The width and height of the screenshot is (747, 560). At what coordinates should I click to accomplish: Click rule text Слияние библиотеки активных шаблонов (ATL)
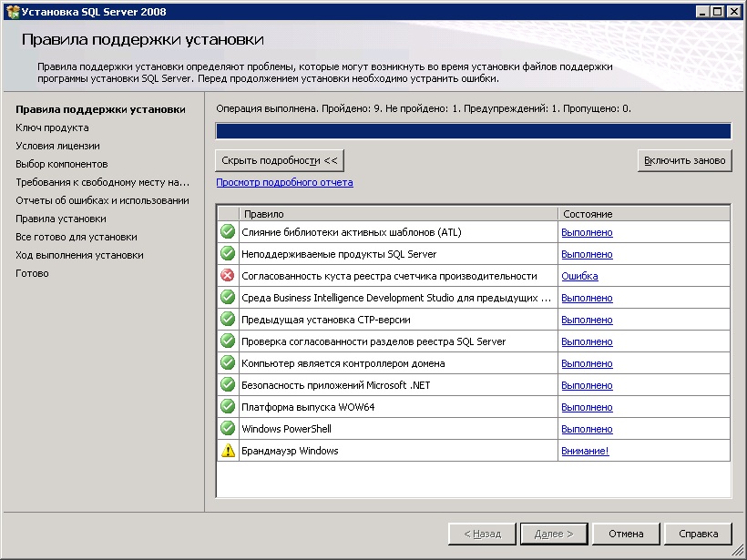pos(351,232)
